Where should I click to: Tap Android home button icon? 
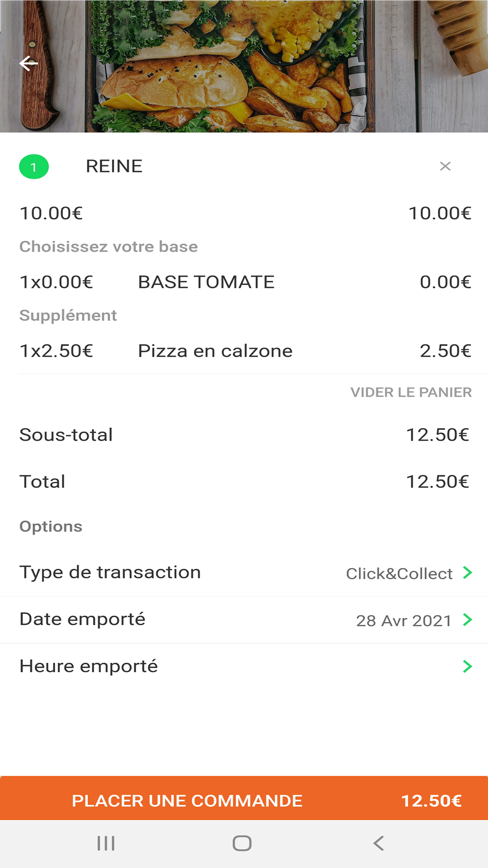[x=242, y=843]
